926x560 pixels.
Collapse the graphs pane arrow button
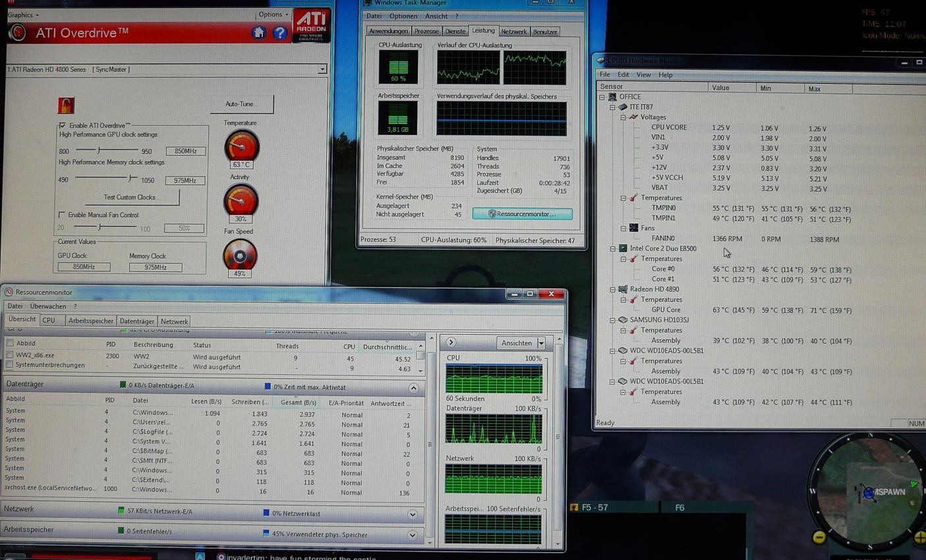pyautogui.click(x=451, y=342)
